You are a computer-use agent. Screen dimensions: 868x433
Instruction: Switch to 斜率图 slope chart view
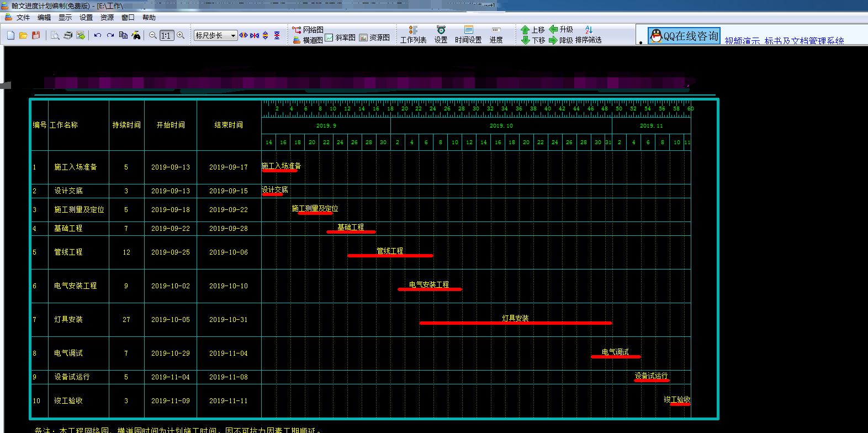pyautogui.click(x=340, y=38)
